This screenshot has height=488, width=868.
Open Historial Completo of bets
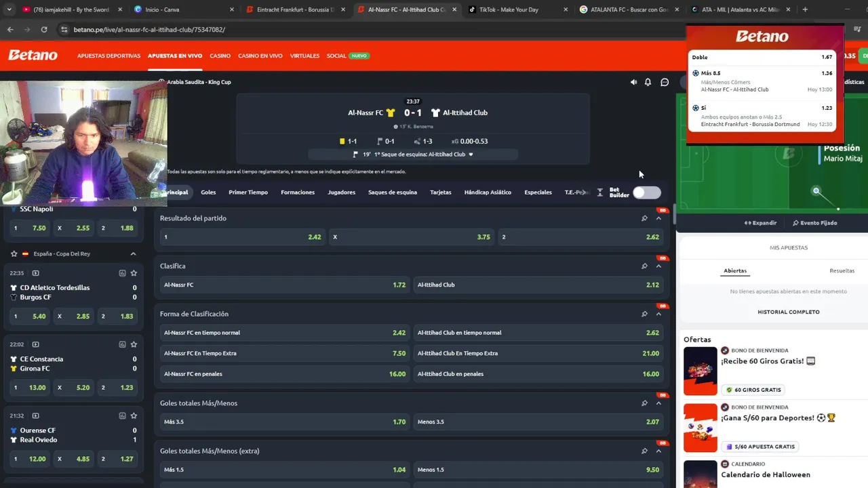789,312
